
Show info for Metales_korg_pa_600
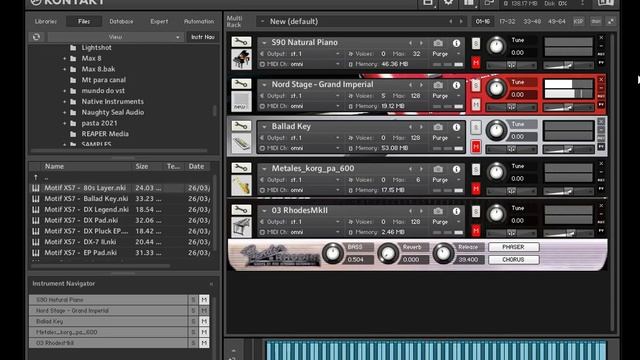456,169
